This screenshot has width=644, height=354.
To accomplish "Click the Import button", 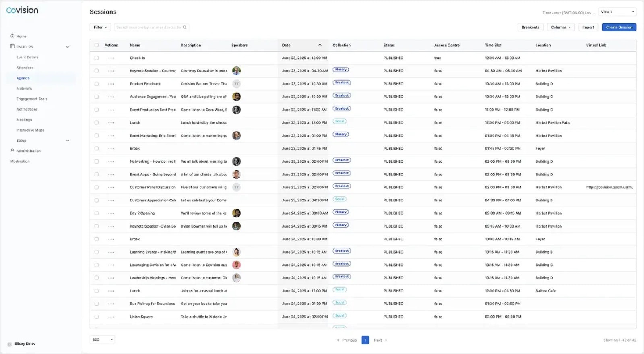I will [588, 27].
